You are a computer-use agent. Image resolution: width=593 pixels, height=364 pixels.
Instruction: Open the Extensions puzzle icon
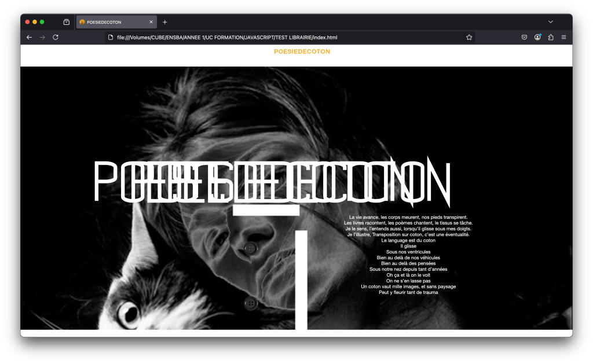coord(551,37)
